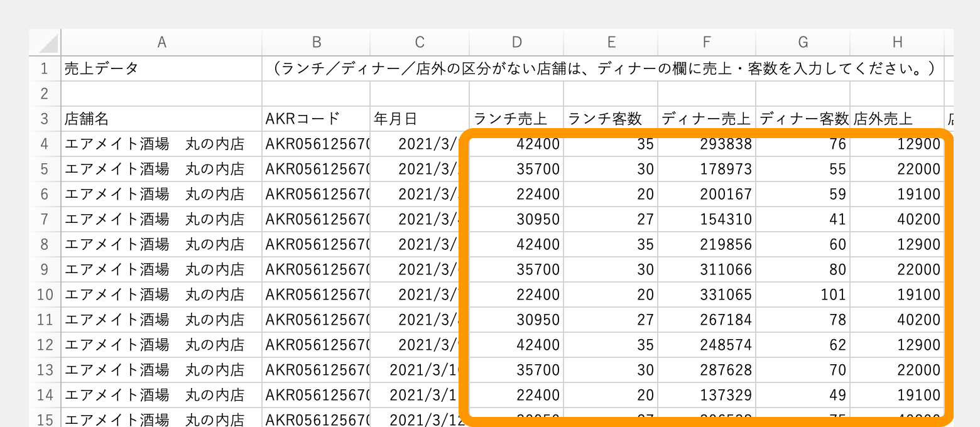Click the cell '売上データ'
The width and height of the screenshot is (980, 427).
pos(161,68)
